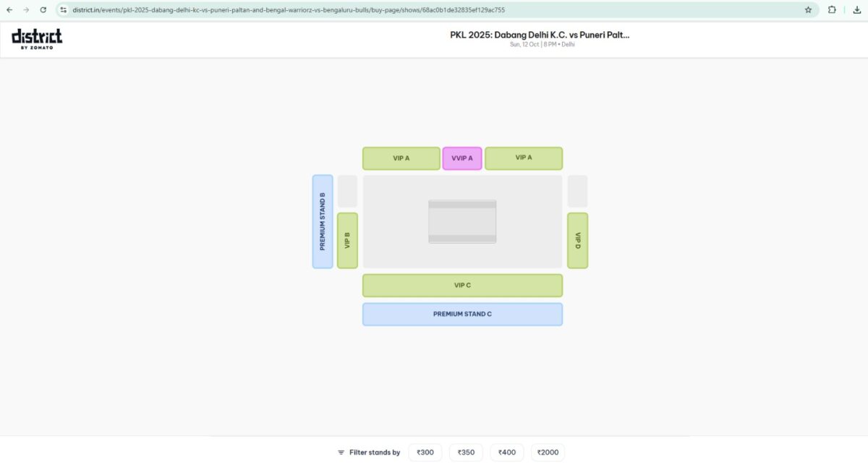Choose the VIP C stand
868x467 pixels.
tap(462, 285)
